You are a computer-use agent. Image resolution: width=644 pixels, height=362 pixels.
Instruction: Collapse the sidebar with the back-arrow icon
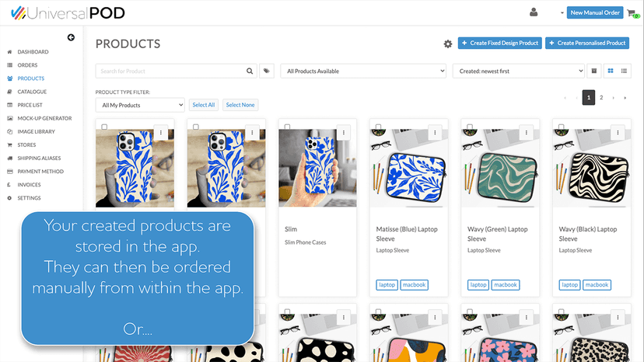pos(71,37)
